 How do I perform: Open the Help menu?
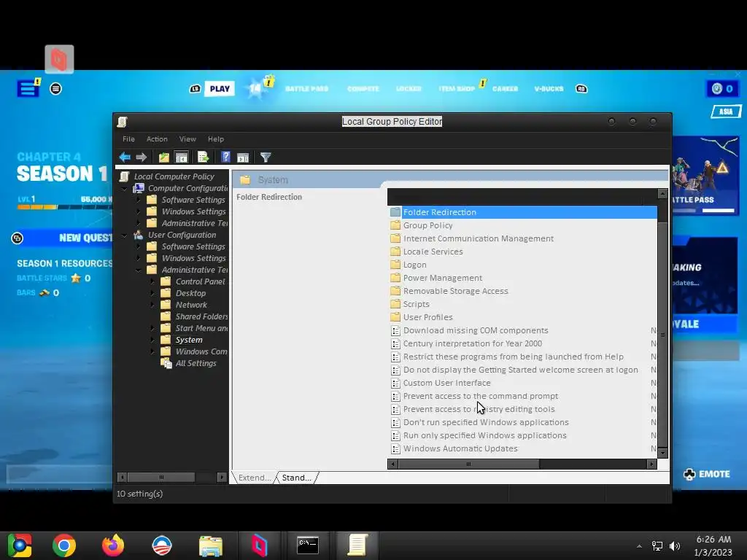click(x=216, y=139)
